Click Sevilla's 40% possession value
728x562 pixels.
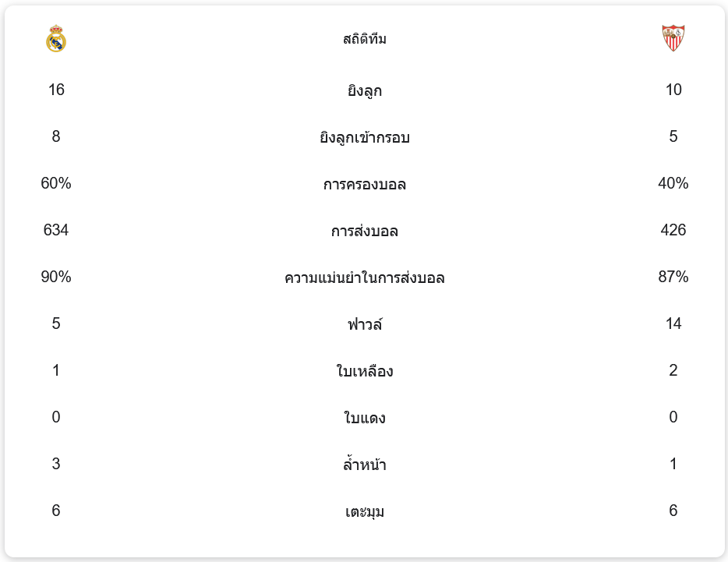(673, 183)
